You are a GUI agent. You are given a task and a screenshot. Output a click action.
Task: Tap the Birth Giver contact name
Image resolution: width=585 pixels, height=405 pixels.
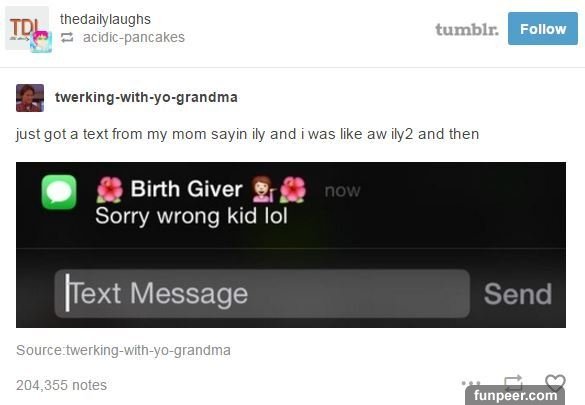[x=186, y=189]
